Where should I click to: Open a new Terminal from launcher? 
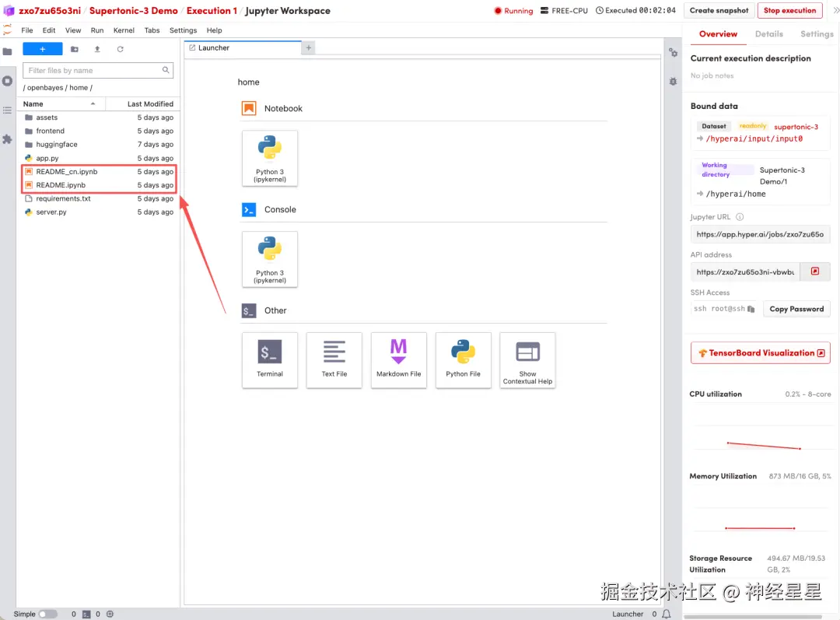pyautogui.click(x=269, y=360)
